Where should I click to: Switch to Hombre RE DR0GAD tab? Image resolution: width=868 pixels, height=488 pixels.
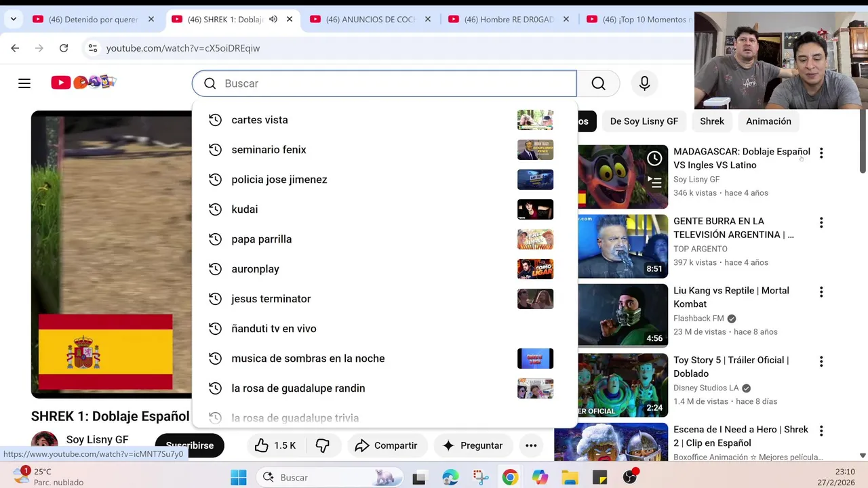click(x=509, y=20)
